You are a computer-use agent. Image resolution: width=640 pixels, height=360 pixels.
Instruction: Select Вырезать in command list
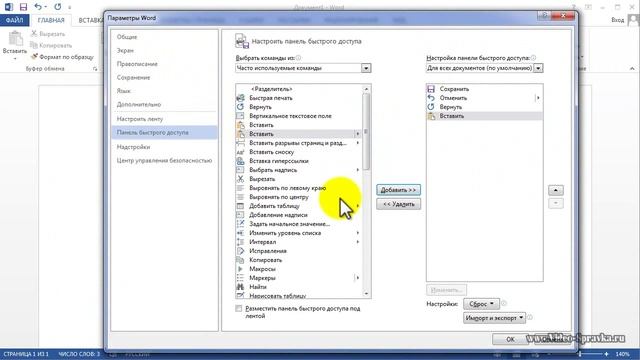[x=298, y=179]
